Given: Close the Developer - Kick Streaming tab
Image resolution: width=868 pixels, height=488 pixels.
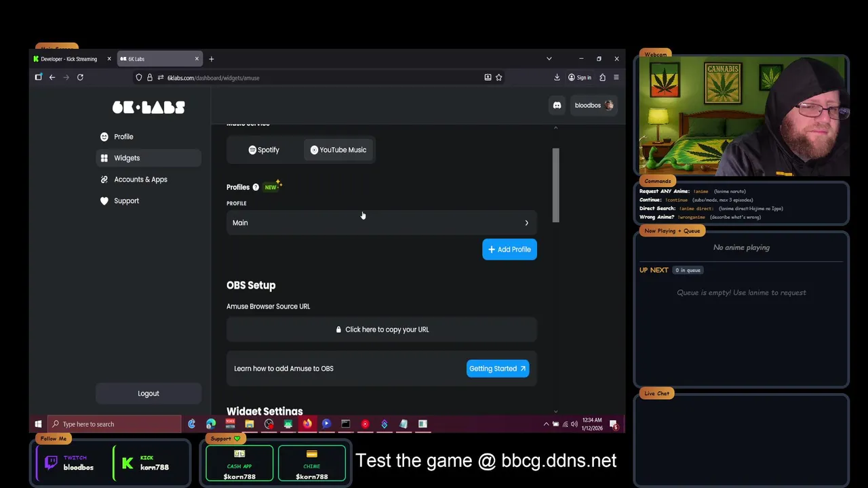Looking at the screenshot, I should point(108,59).
